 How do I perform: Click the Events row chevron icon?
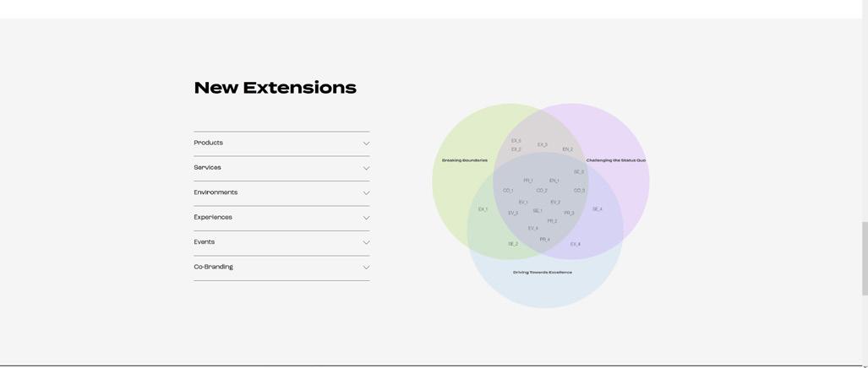(x=366, y=243)
